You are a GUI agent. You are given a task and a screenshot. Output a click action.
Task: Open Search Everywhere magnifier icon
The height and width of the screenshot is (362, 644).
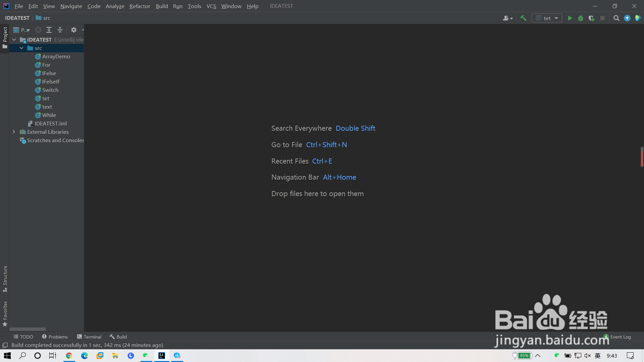[x=616, y=18]
